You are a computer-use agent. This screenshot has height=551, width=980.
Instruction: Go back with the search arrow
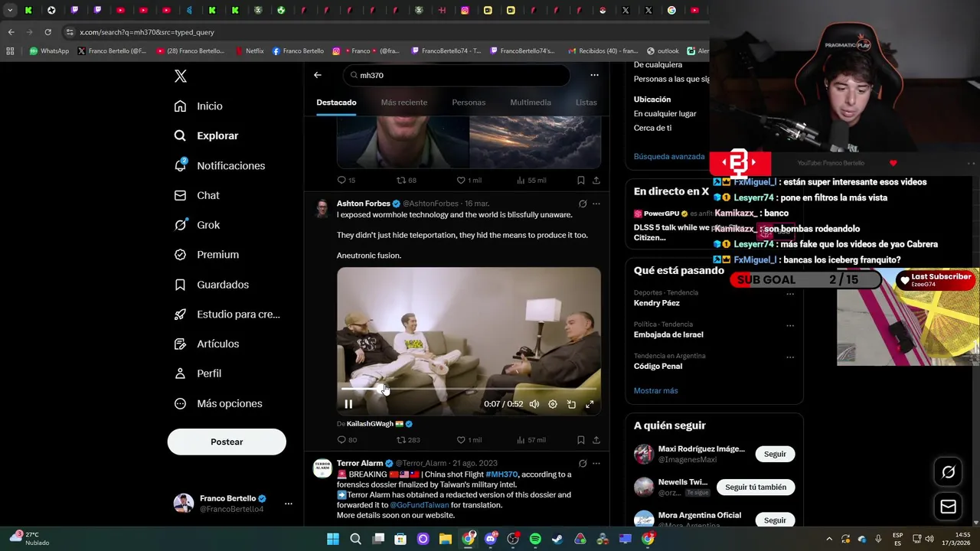(318, 75)
